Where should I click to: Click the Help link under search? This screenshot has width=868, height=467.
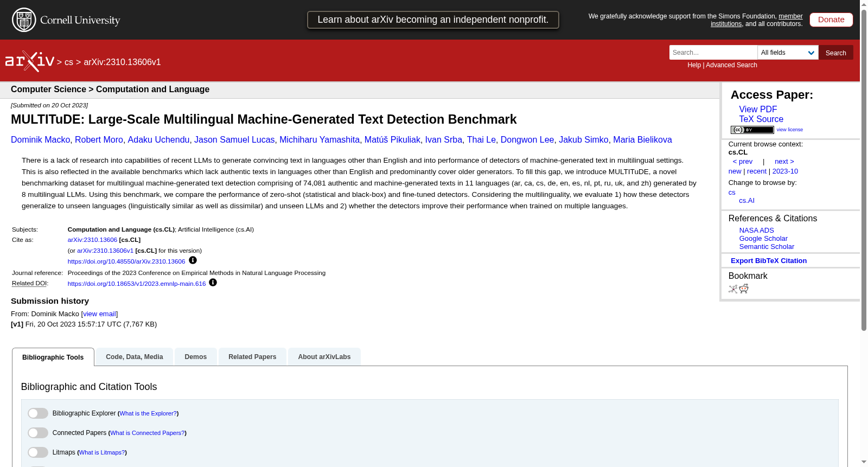[694, 65]
